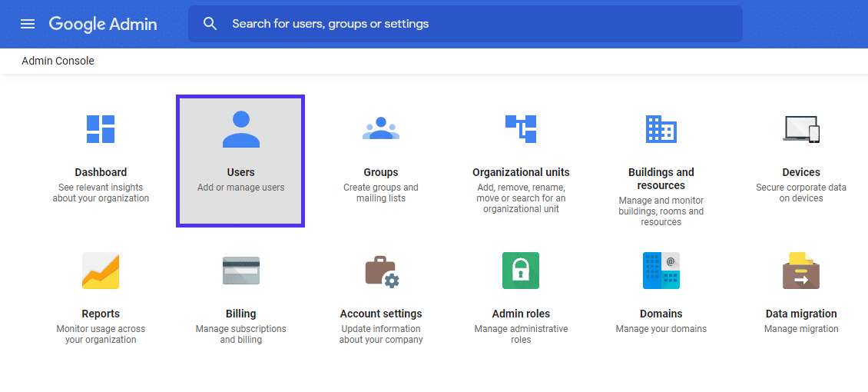Click the search magnifying glass icon
Image resolution: width=868 pixels, height=392 pixels.
(x=210, y=24)
